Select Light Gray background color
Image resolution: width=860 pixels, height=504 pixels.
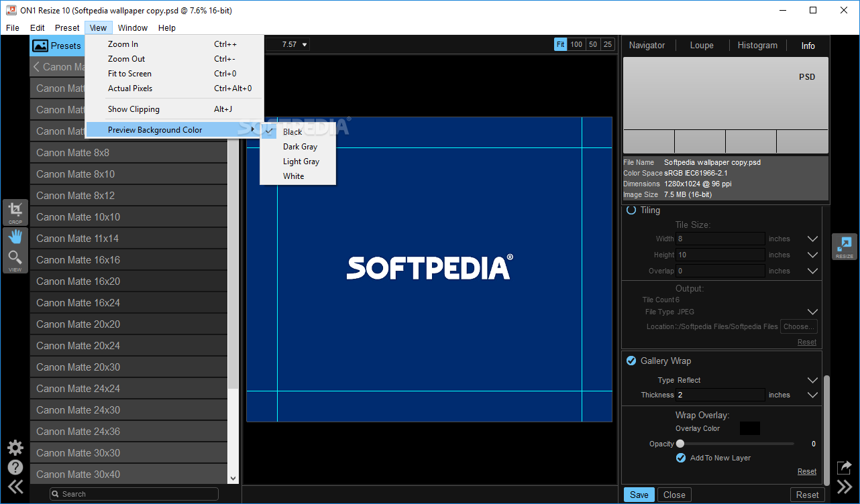tap(298, 162)
